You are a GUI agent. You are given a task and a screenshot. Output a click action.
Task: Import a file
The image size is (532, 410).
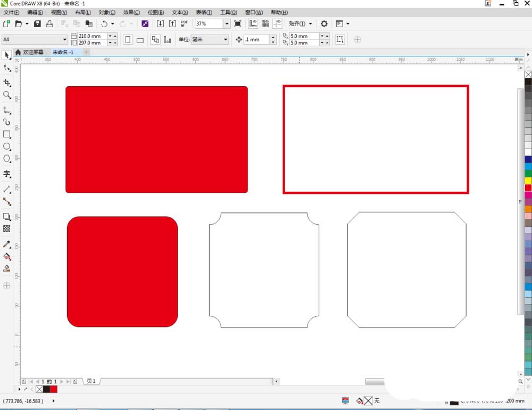160,24
